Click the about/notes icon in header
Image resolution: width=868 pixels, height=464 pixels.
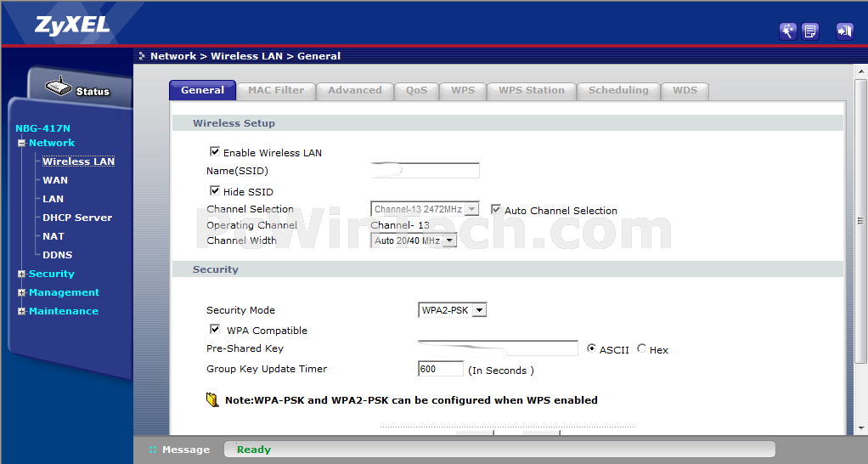point(810,31)
